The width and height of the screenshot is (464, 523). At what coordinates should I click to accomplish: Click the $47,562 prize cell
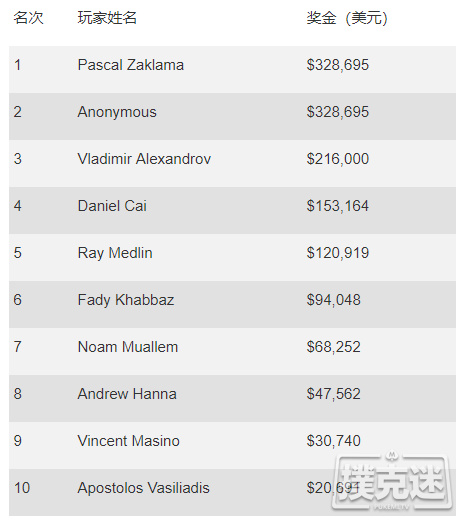click(x=334, y=394)
